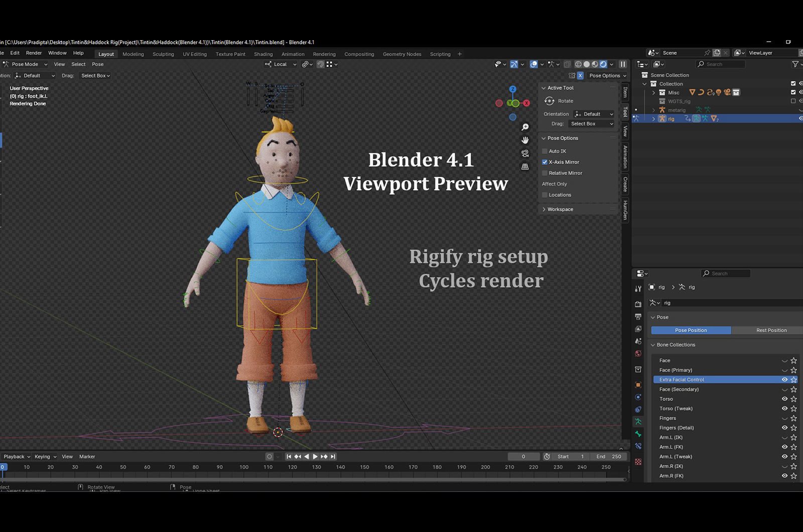
Task: Open the View Layer properties tab
Action: click(638, 329)
